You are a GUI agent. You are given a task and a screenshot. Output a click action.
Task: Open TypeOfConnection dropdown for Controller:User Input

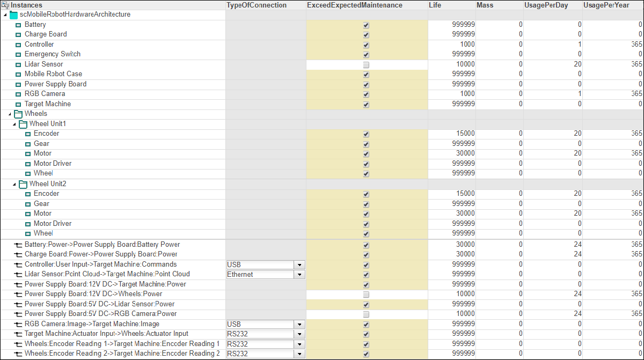[299, 265]
